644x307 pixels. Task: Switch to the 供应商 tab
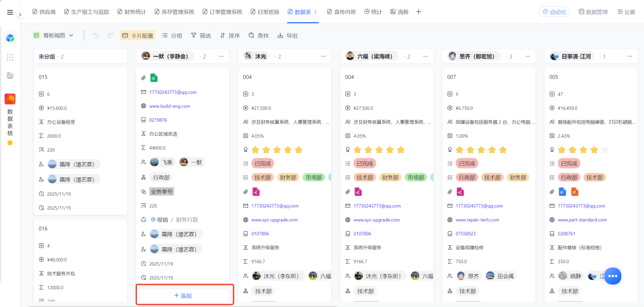coord(44,12)
